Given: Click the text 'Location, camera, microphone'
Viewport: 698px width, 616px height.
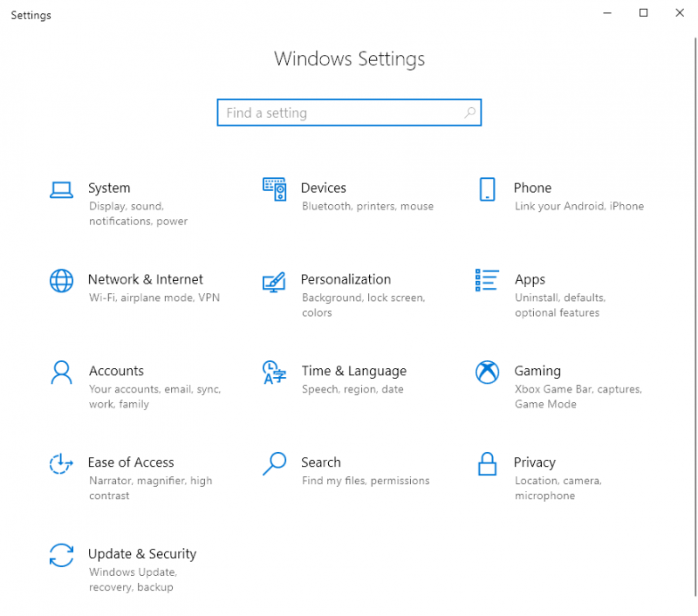Looking at the screenshot, I should 558,488.
